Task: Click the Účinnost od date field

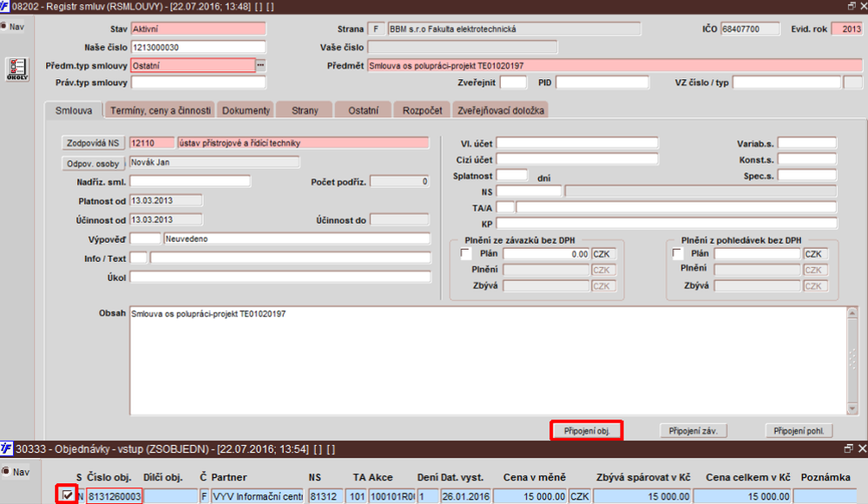Action: click(166, 219)
